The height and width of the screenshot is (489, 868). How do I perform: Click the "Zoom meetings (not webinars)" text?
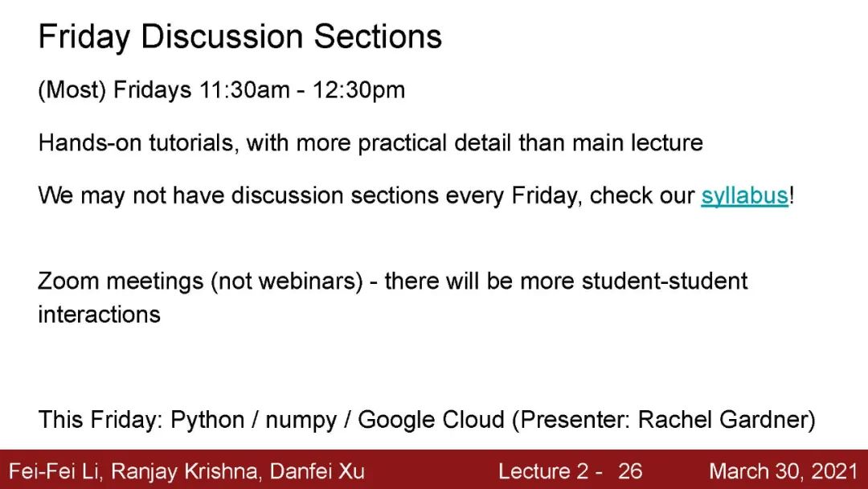(x=200, y=281)
